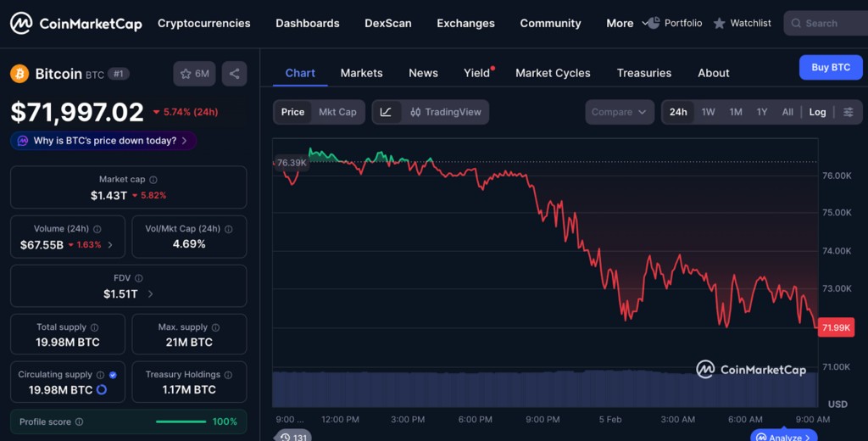Click the 76.39K opening price label
The image size is (868, 441).
click(292, 163)
